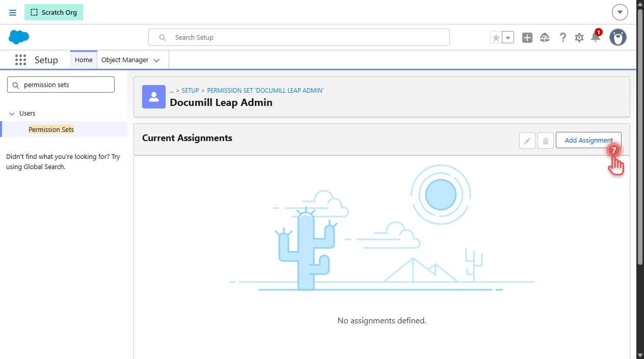The height and width of the screenshot is (359, 644).
Task: Click the Salesforce cloud logo
Action: tap(19, 37)
